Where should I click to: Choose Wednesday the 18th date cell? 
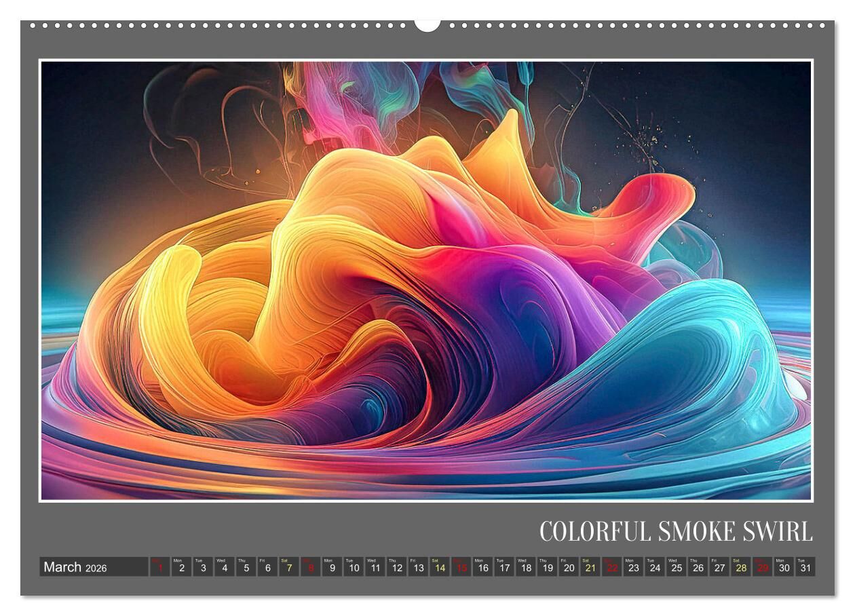(526, 567)
